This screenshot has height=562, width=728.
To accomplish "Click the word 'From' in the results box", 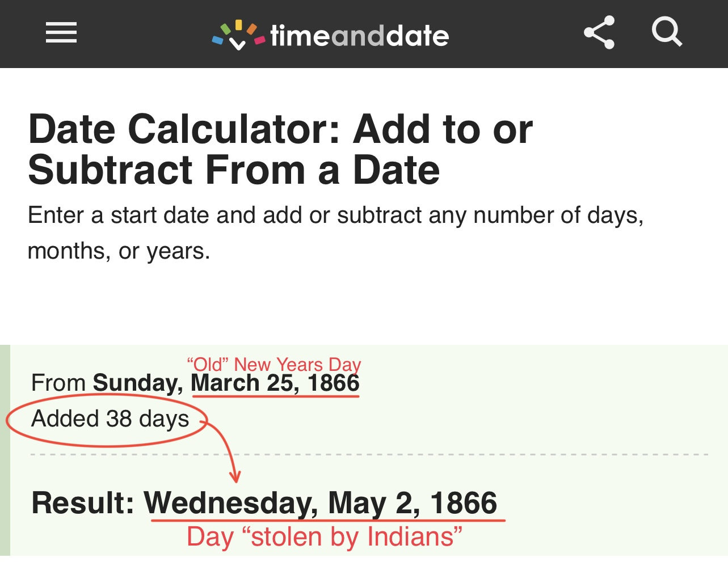I will click(x=58, y=383).
